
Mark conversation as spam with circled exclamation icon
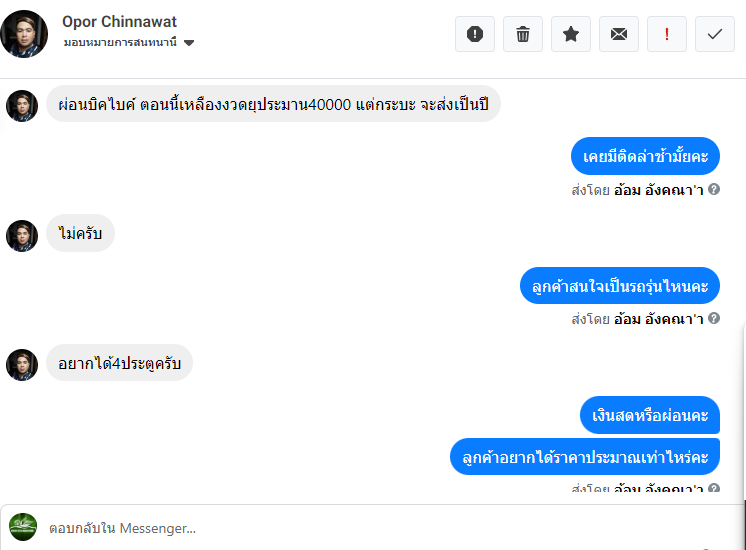[475, 34]
